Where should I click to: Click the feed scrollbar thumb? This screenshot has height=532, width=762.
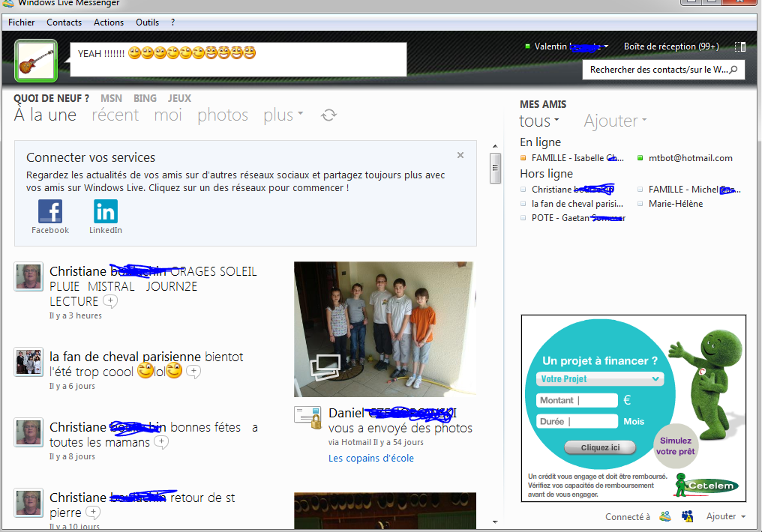pyautogui.click(x=495, y=169)
